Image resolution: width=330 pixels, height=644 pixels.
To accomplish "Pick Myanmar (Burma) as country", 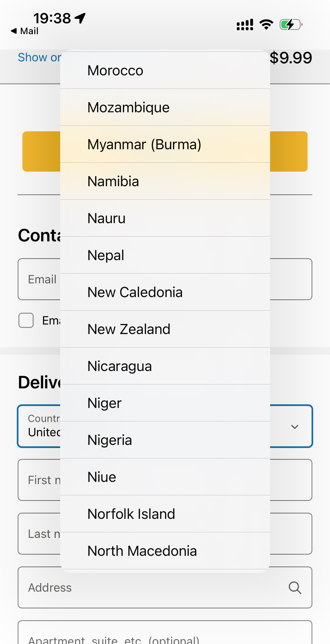I will (165, 144).
